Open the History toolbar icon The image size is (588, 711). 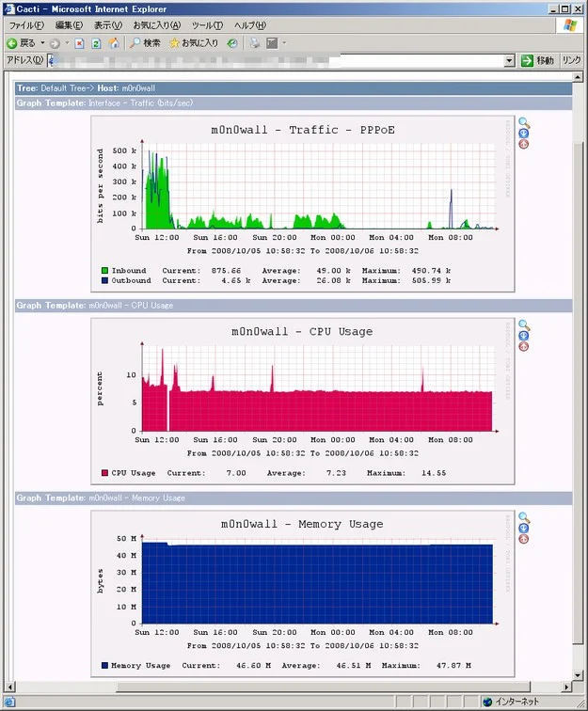232,43
